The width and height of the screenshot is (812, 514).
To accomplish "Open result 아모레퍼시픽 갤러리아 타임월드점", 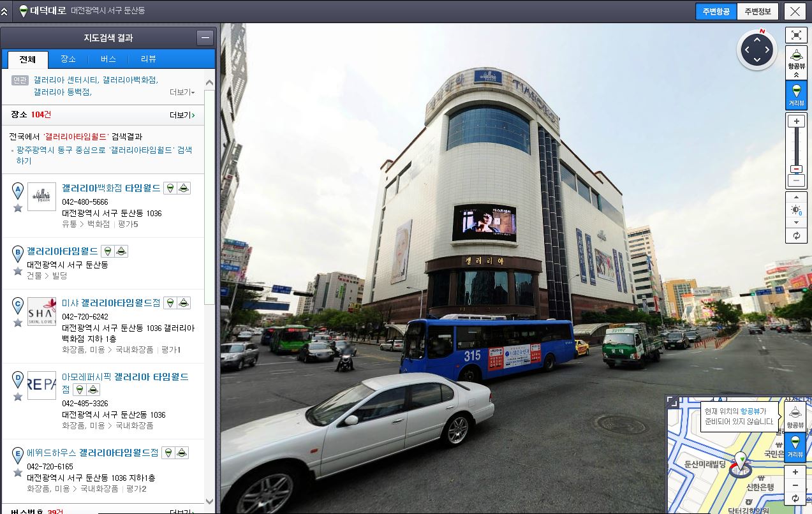I will coord(125,383).
